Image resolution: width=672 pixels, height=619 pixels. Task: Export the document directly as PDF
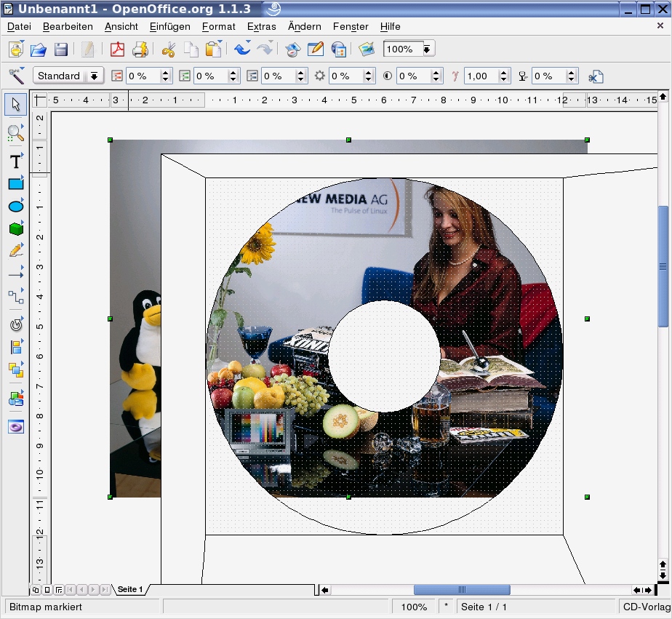(118, 49)
